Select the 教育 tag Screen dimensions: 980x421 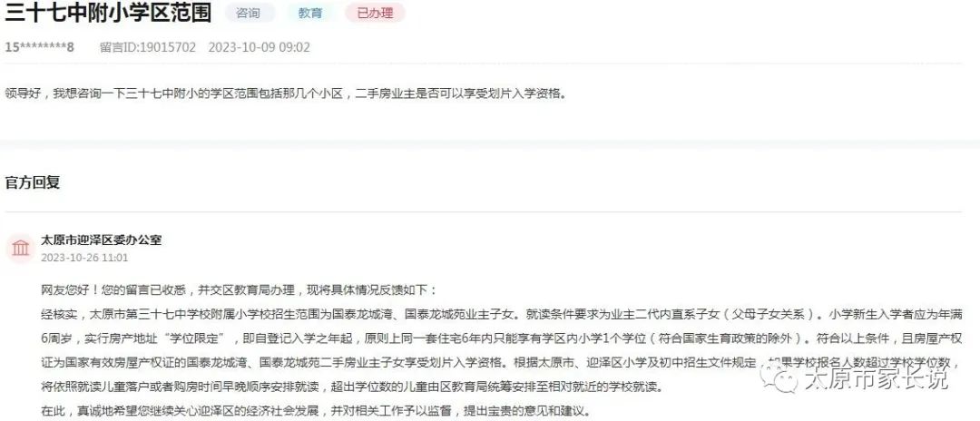tap(310, 13)
